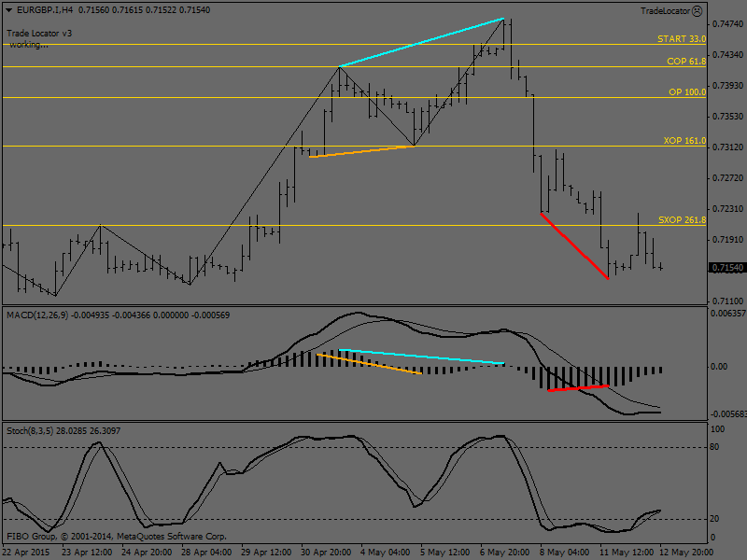Image resolution: width=747 pixels, height=560 pixels.
Task: Select the cyan trendline on price chart
Action: (x=421, y=43)
